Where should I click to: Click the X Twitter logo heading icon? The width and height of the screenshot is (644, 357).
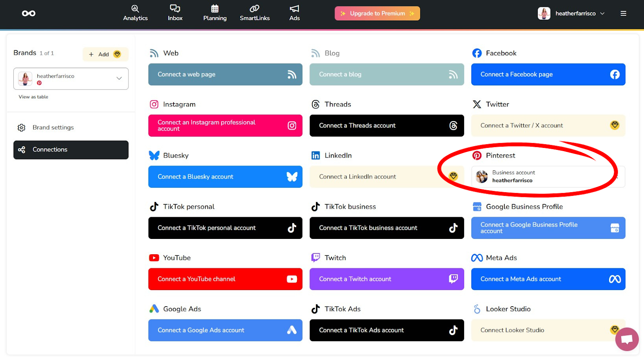point(477,104)
